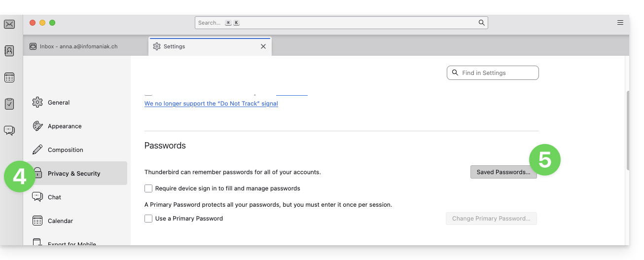The height and width of the screenshot is (260, 644).
Task: Open General settings category
Action: click(x=59, y=103)
